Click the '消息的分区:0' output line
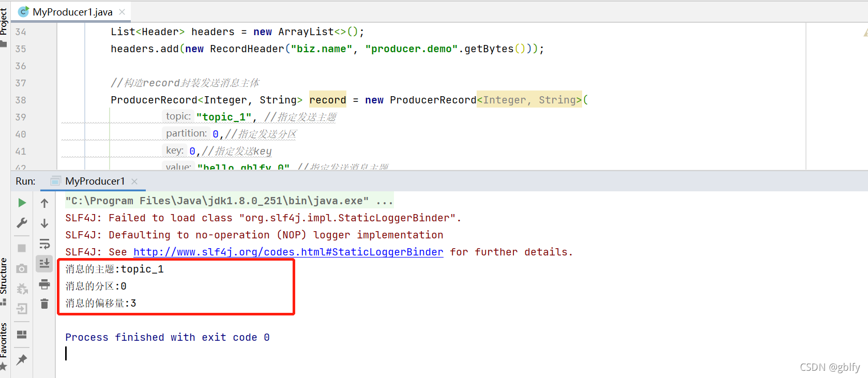The width and height of the screenshot is (868, 378). pyautogui.click(x=96, y=286)
